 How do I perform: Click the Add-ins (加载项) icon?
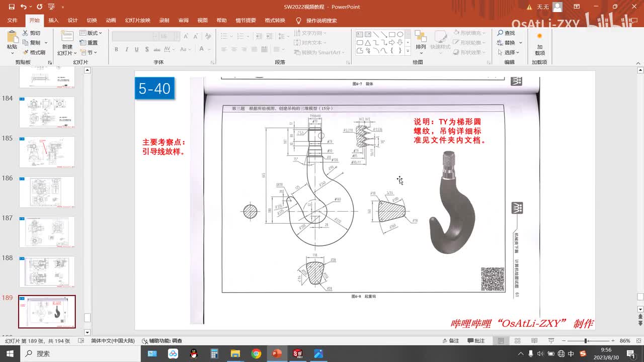click(539, 36)
